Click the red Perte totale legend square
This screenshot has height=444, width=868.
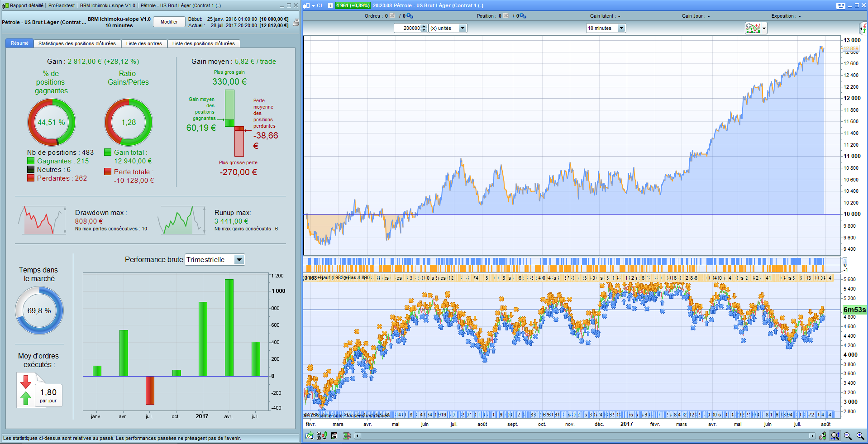coord(108,172)
